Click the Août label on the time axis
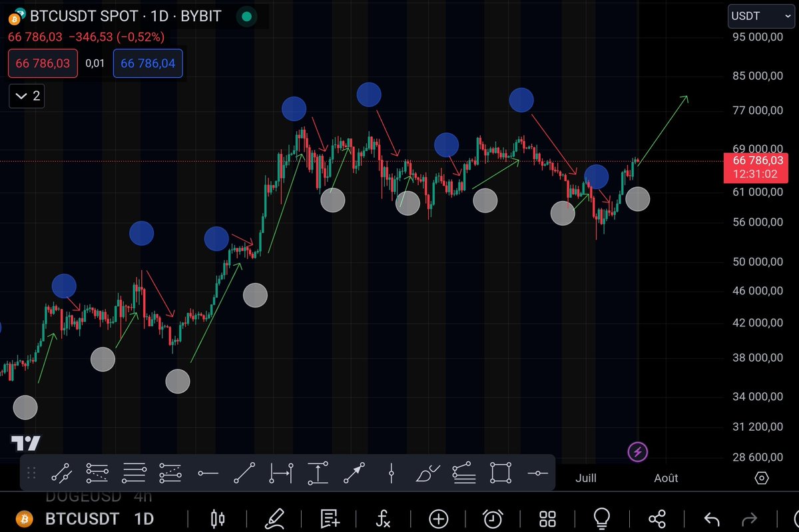799x532 pixels. tap(665, 478)
